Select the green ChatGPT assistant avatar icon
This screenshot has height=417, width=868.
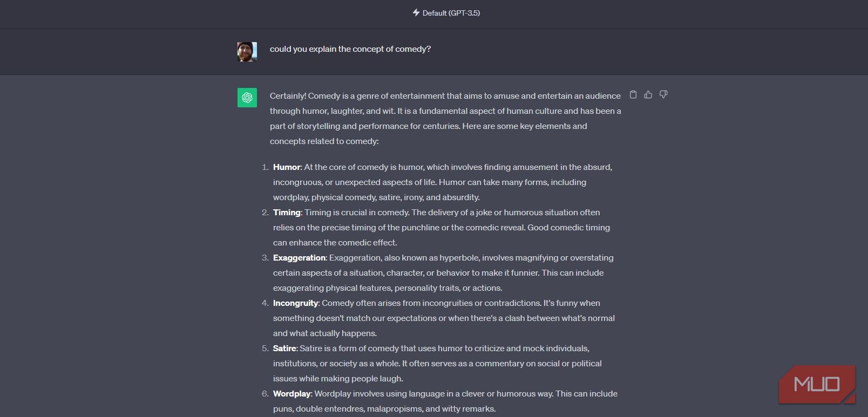[x=247, y=98]
